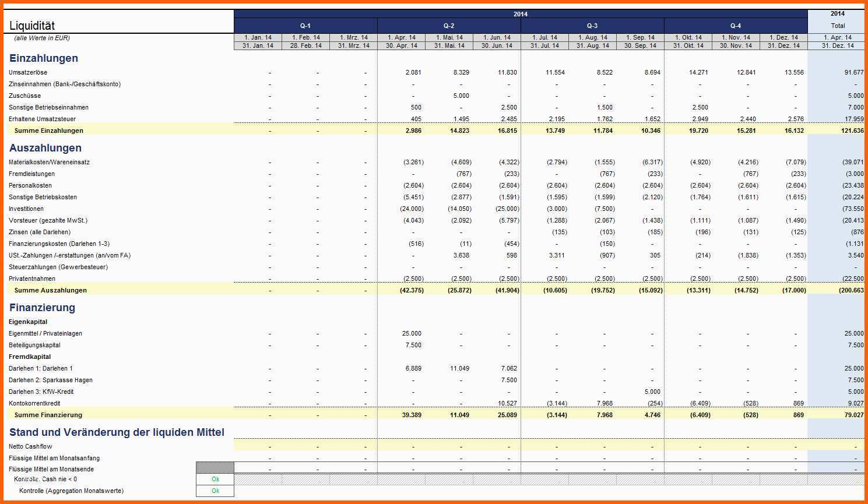Select the Summe Einzahlungen row label
The image size is (868, 504).
click(49, 131)
